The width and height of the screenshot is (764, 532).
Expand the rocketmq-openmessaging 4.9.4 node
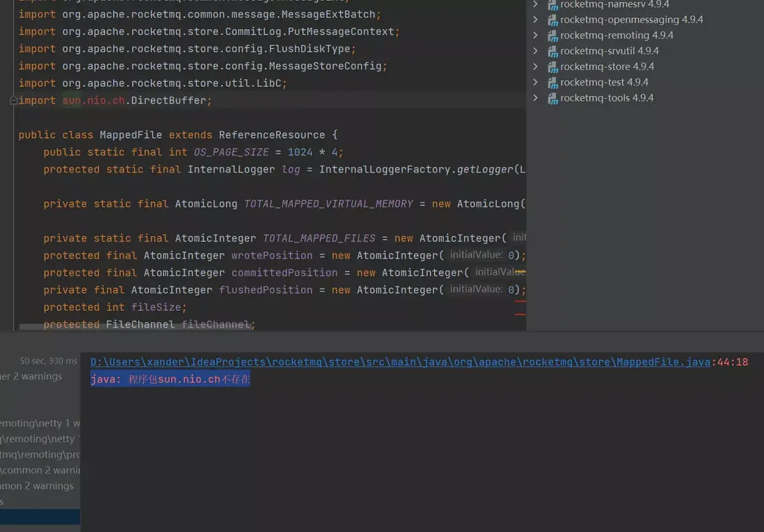click(536, 19)
